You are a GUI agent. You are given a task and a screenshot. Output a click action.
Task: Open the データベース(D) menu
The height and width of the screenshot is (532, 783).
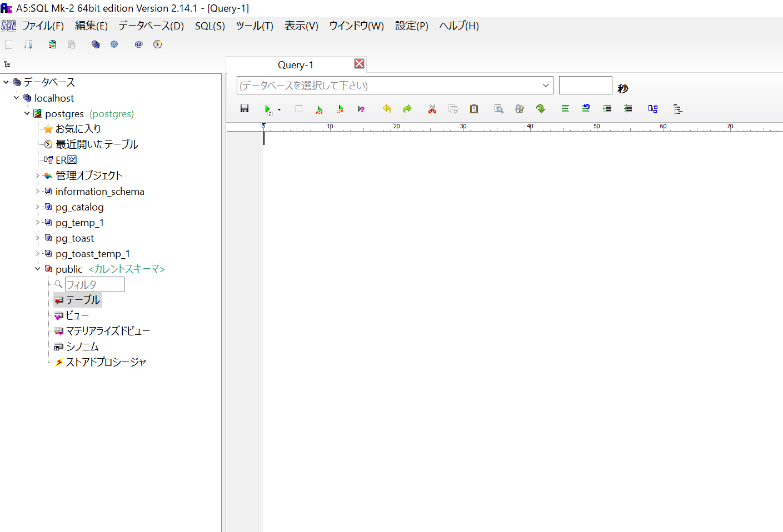tap(151, 26)
